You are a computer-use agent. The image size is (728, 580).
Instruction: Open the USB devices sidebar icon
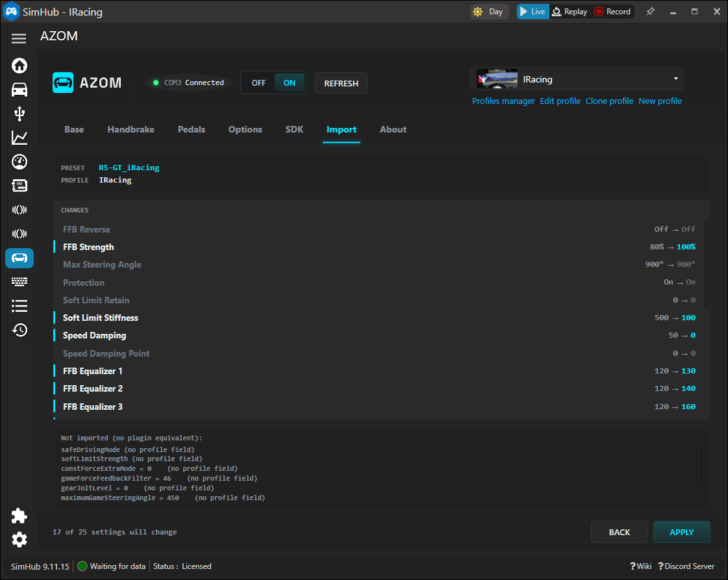pos(19,114)
